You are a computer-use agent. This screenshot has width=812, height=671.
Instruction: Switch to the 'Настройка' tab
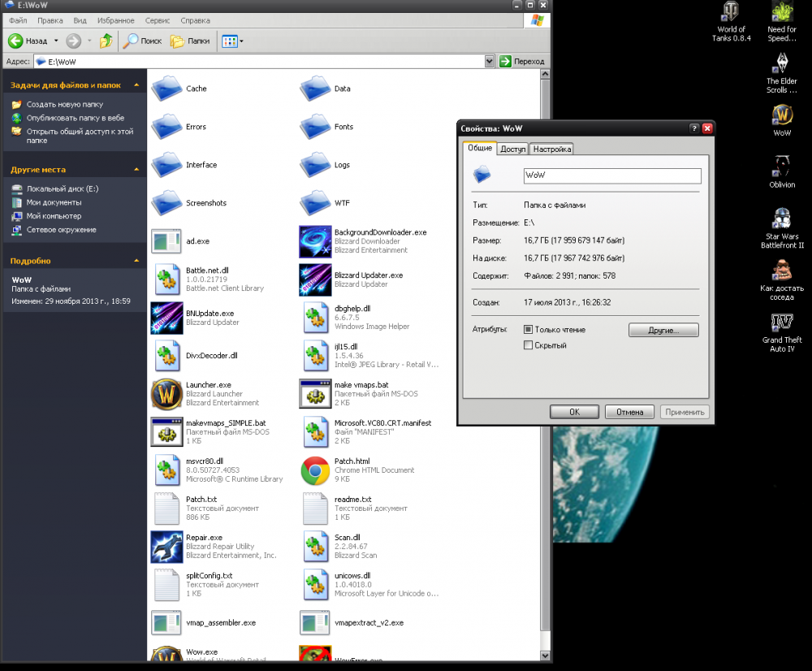coord(552,149)
